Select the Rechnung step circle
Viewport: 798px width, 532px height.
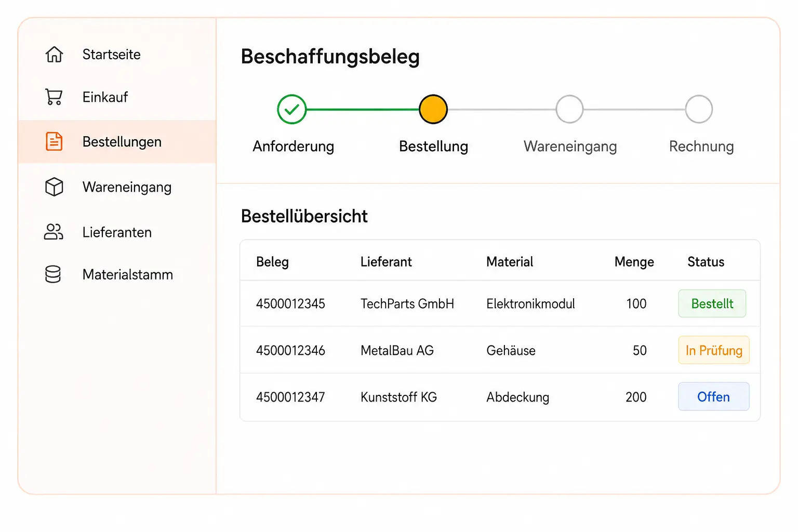pyautogui.click(x=699, y=109)
